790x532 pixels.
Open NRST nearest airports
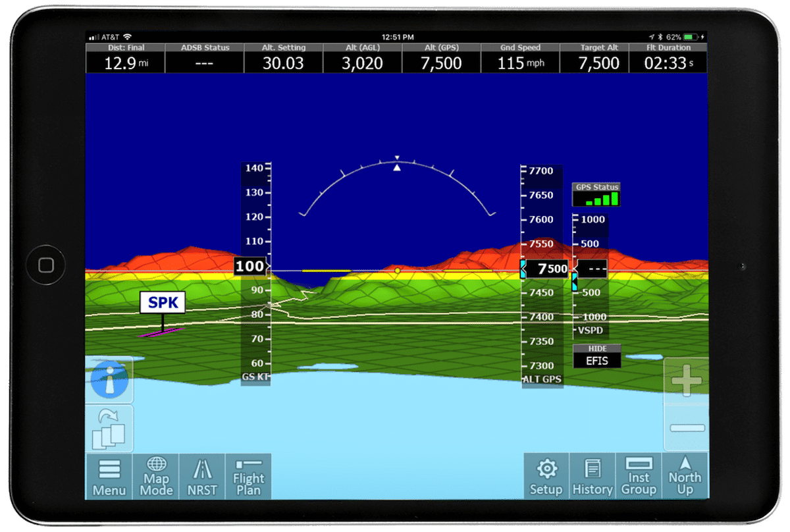pyautogui.click(x=202, y=477)
